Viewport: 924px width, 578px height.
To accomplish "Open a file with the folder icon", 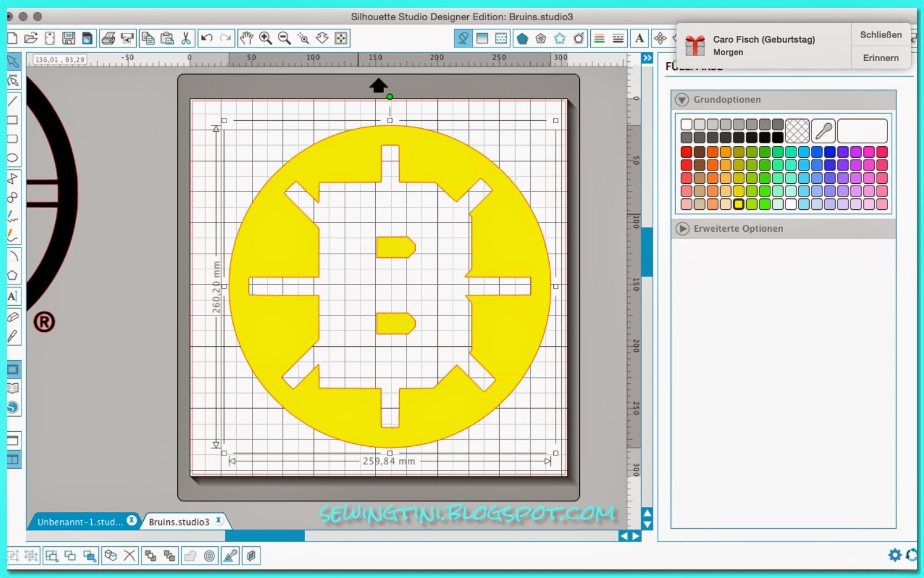I will click(31, 38).
